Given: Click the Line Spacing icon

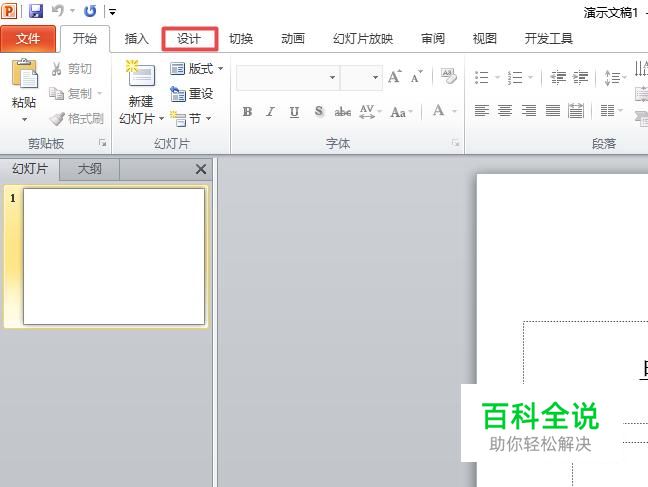Looking at the screenshot, I should pos(612,77).
